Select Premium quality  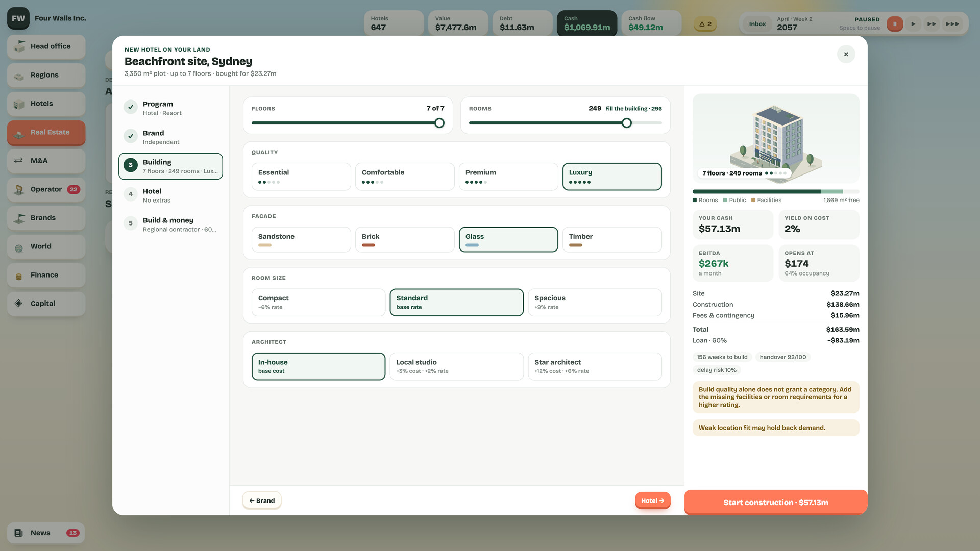[508, 177]
